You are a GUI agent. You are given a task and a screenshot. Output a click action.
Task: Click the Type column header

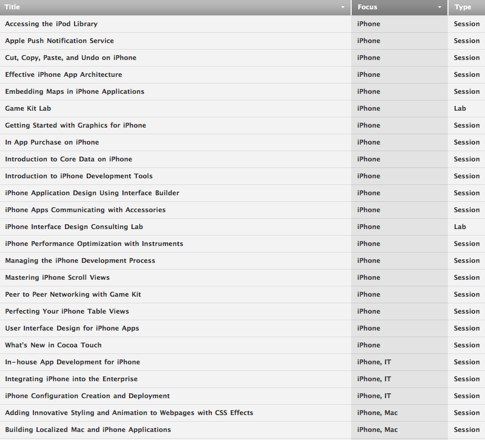[467, 7]
